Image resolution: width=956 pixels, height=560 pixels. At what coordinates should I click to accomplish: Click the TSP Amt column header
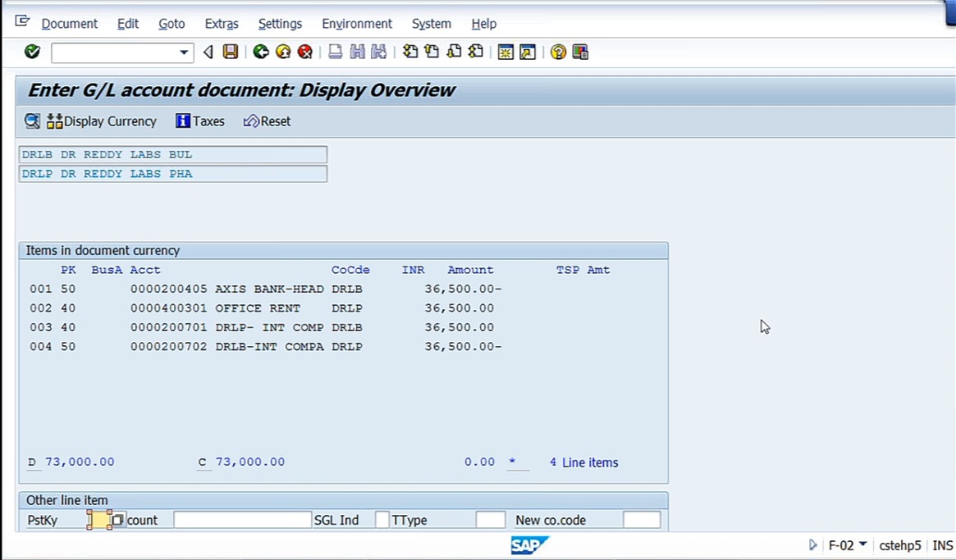coord(583,270)
